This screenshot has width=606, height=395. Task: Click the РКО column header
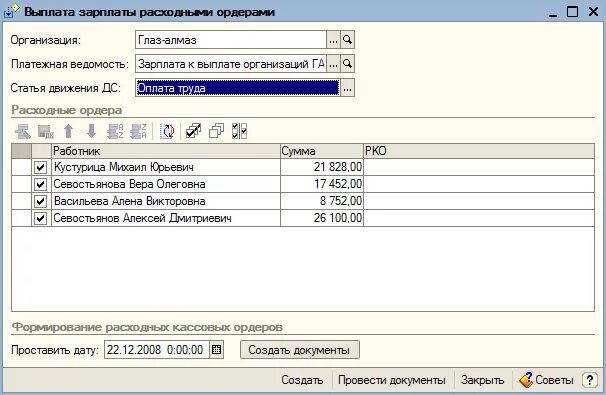pyautogui.click(x=479, y=151)
